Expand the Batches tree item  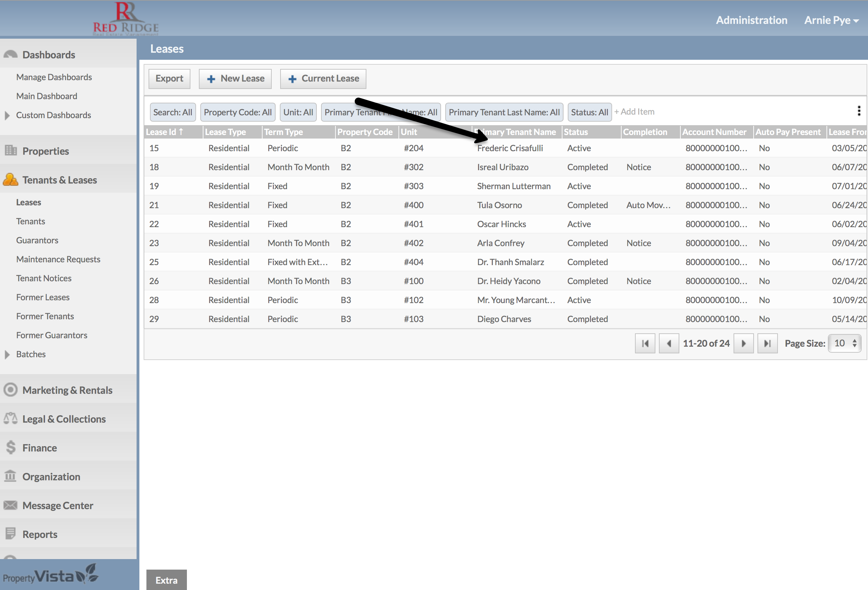[x=7, y=354]
